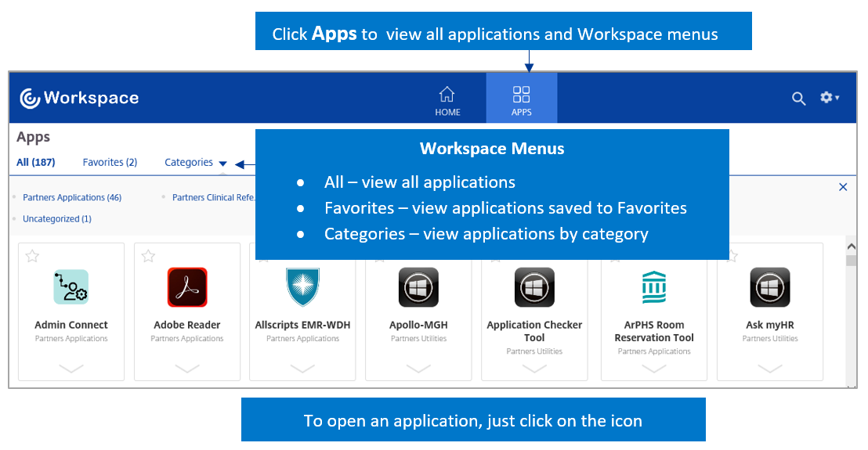Click Partners Applications under Adobe Reader

pyautogui.click(x=187, y=338)
